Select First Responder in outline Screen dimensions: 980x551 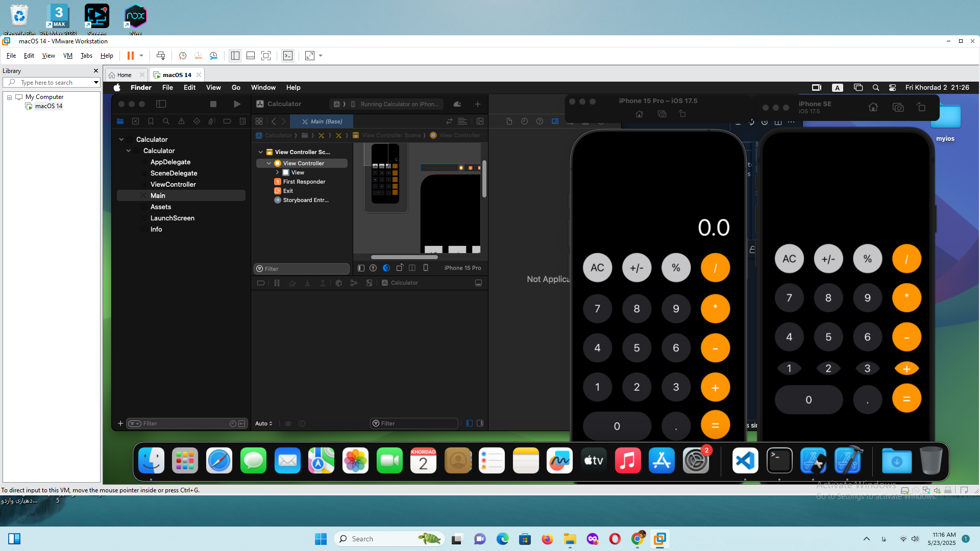304,182
